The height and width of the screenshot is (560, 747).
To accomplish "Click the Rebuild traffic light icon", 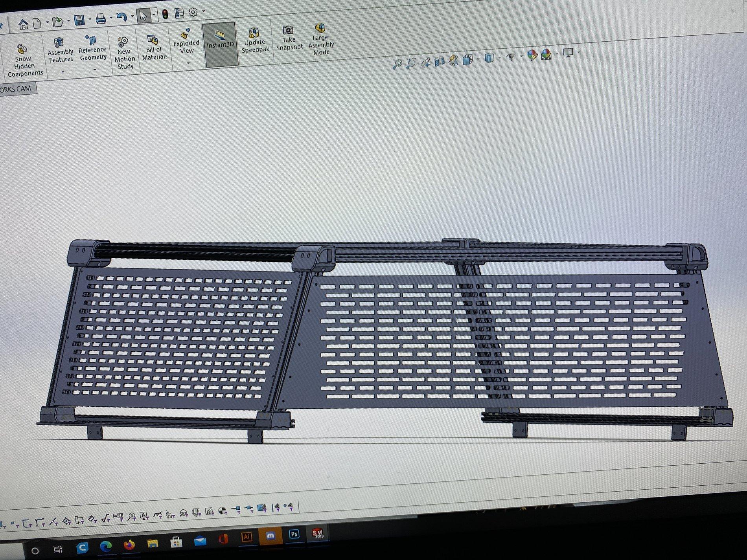I will (165, 14).
